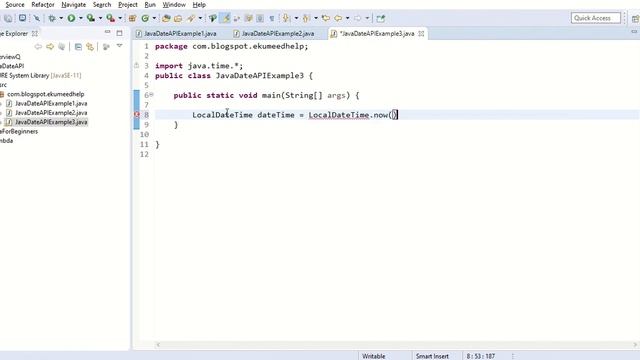Toggle the Java editor breadcrumb icon
This screenshot has height=360, width=640.
click(x=213, y=18)
